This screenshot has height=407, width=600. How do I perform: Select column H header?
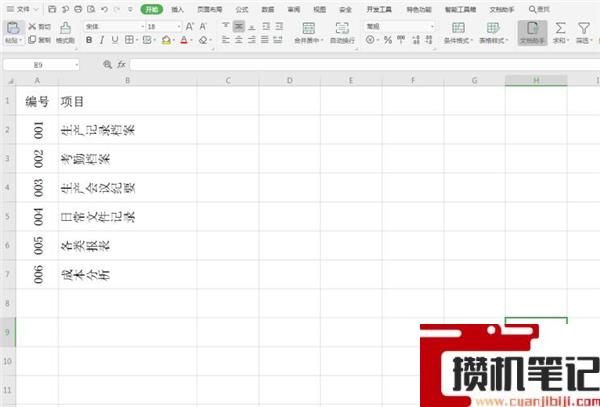pyautogui.click(x=536, y=80)
